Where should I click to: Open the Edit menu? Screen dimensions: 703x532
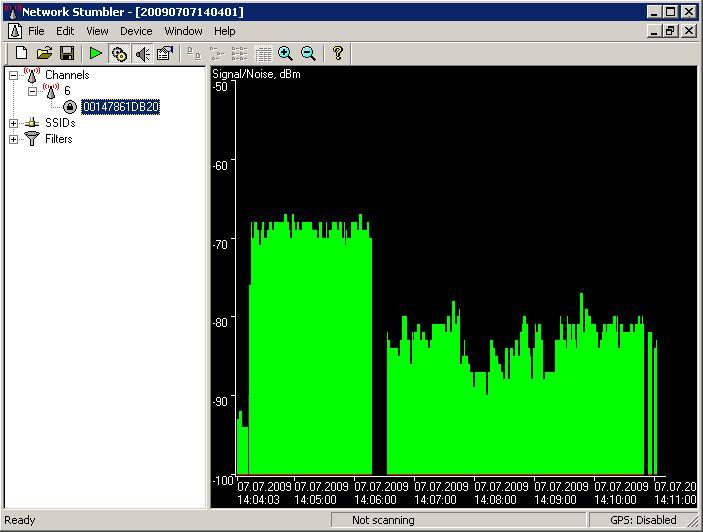65,31
